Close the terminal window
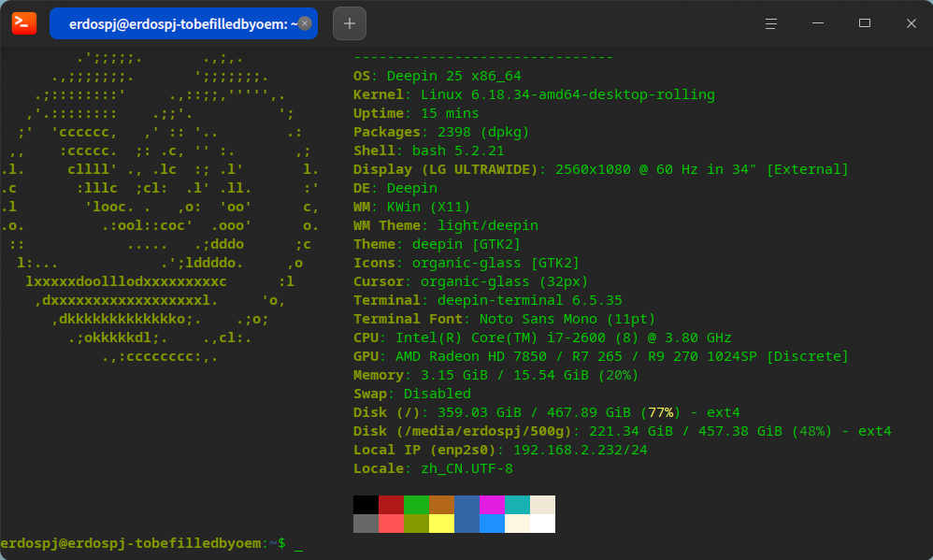 [x=911, y=23]
